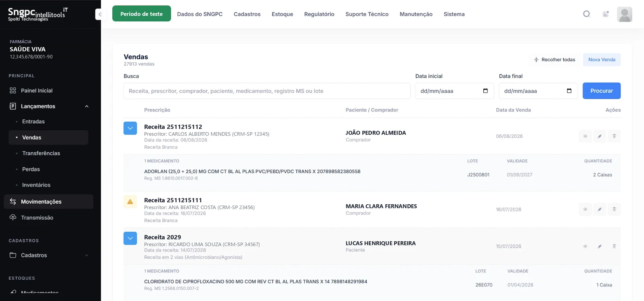The height and width of the screenshot is (301, 644).
Task: Open Movimentações in the sidebar
Action: pyautogui.click(x=49, y=201)
